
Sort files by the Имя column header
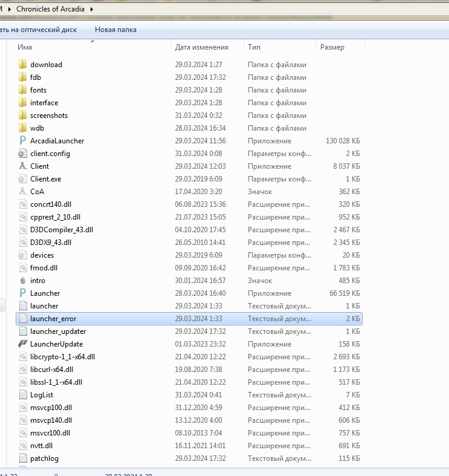(x=25, y=47)
